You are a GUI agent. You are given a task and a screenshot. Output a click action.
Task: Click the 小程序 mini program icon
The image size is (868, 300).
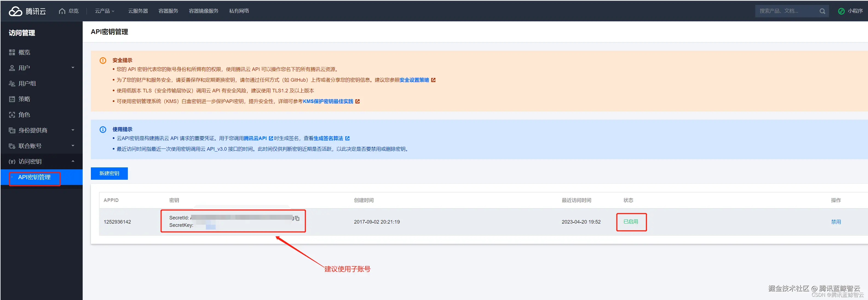[841, 11]
